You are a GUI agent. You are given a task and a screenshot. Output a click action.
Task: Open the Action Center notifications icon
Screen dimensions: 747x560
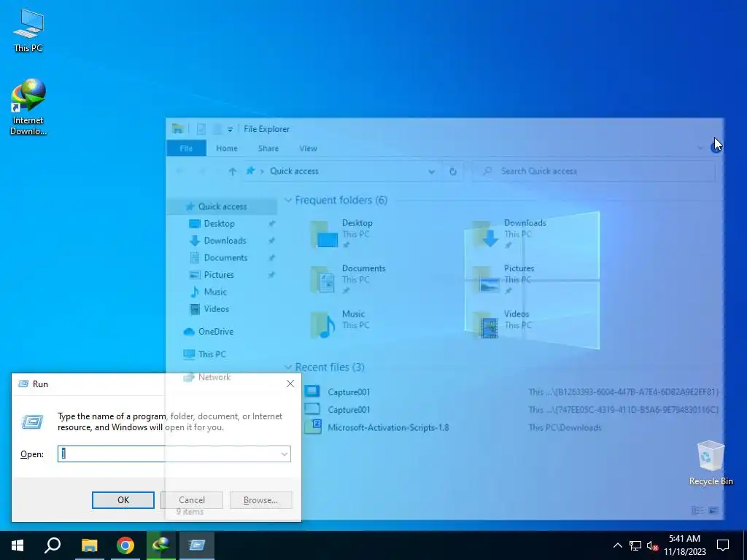723,545
